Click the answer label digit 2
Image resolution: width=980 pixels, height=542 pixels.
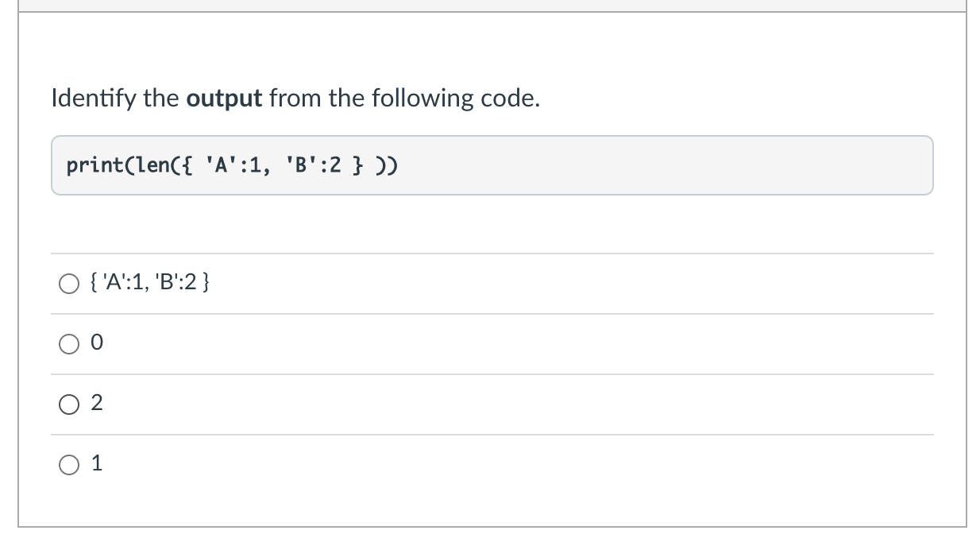click(x=97, y=404)
